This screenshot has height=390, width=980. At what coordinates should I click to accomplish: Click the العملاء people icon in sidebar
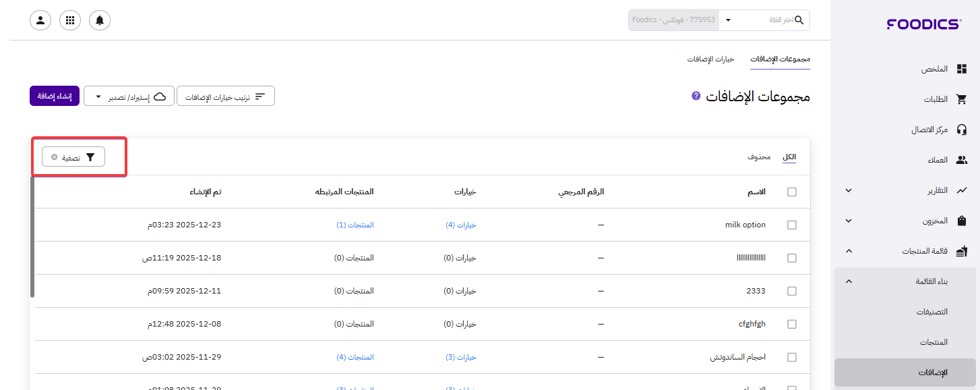pyautogui.click(x=962, y=160)
